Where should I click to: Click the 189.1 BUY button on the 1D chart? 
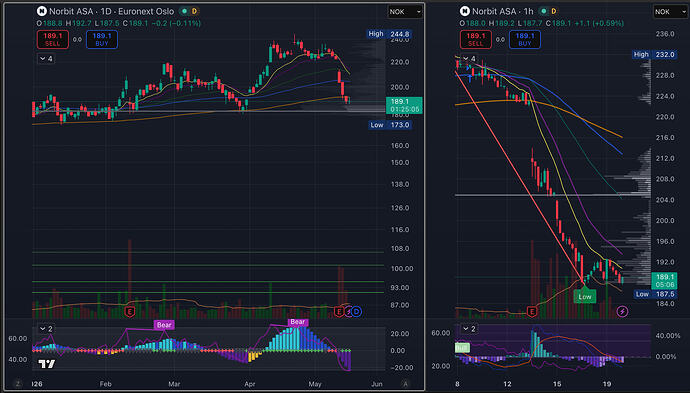coord(102,39)
